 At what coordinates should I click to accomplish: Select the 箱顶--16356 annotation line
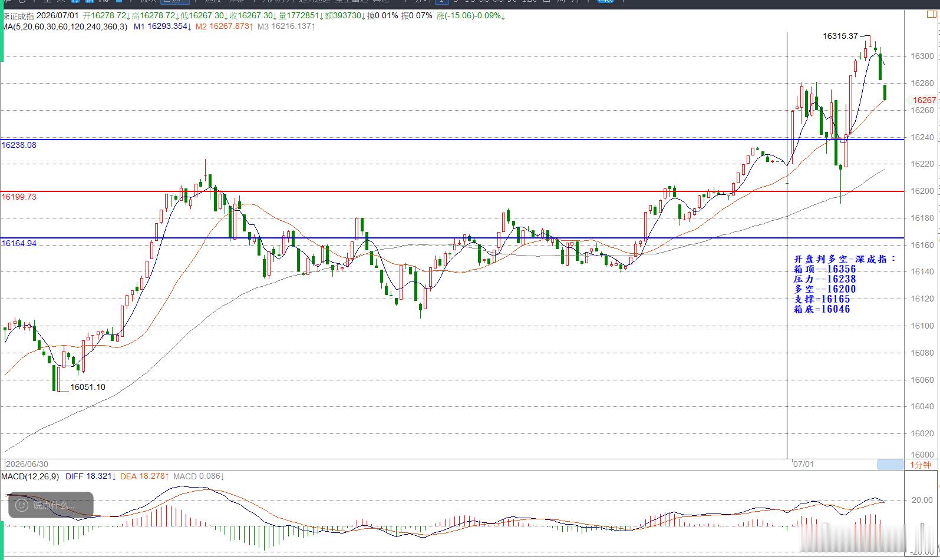click(825, 269)
